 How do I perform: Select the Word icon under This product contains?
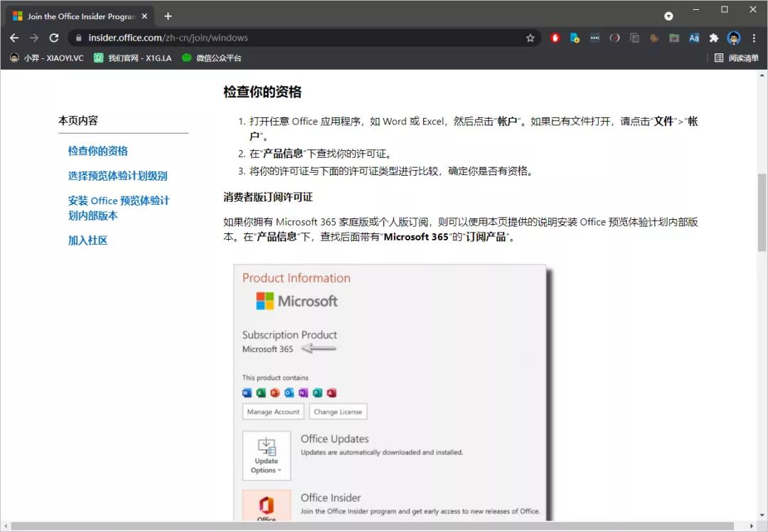tap(247, 393)
